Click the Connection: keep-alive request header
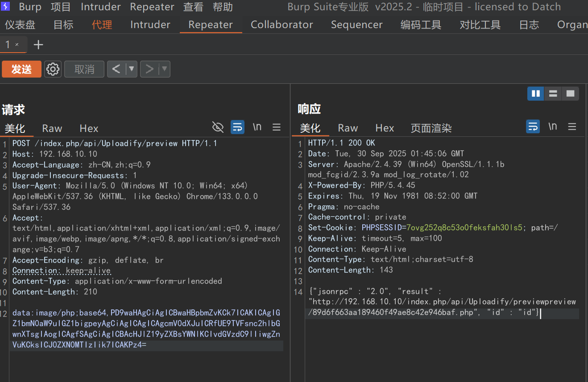The height and width of the screenshot is (382, 588). (62, 271)
